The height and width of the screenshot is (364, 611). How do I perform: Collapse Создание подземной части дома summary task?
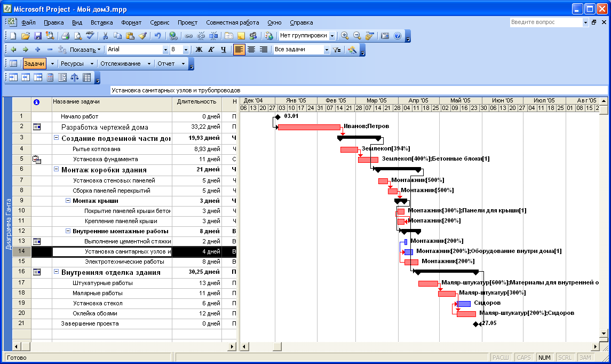coord(56,138)
